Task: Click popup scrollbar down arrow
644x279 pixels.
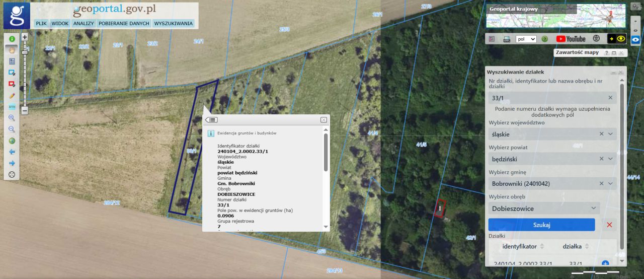Action: pos(326,227)
